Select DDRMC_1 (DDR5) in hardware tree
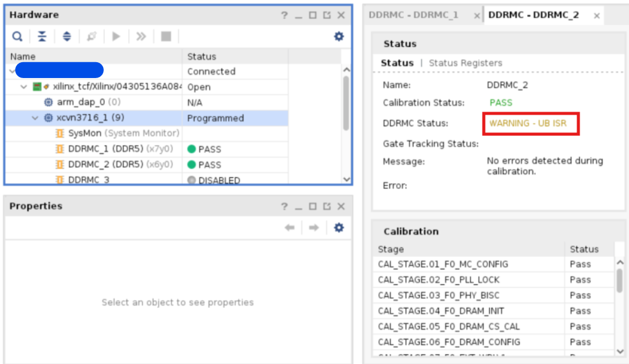The width and height of the screenshot is (629, 364). coord(105,149)
